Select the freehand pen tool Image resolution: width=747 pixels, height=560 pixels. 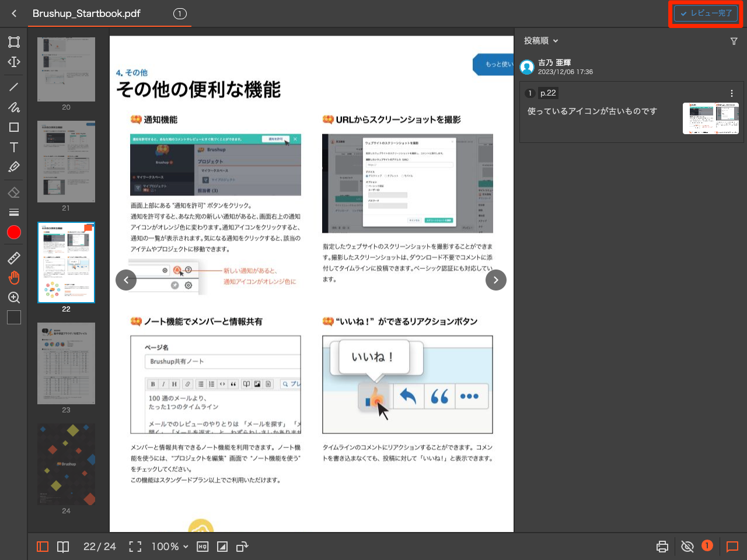[13, 108]
